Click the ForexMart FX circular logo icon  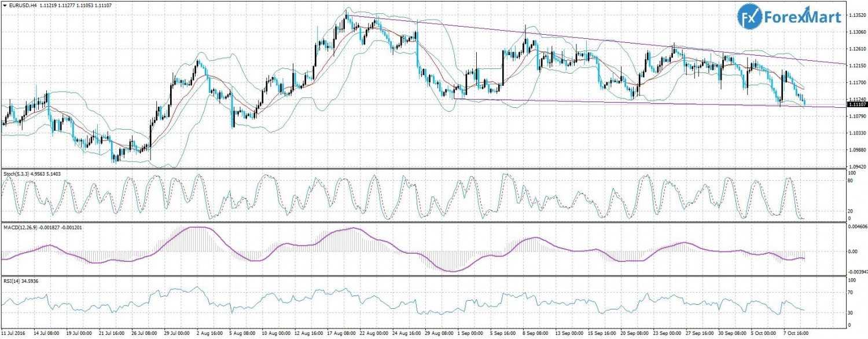point(750,16)
